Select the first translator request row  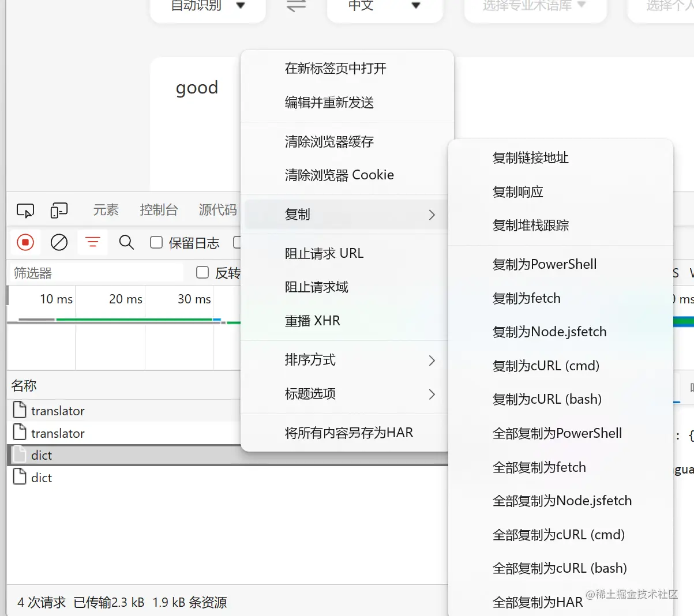124,411
